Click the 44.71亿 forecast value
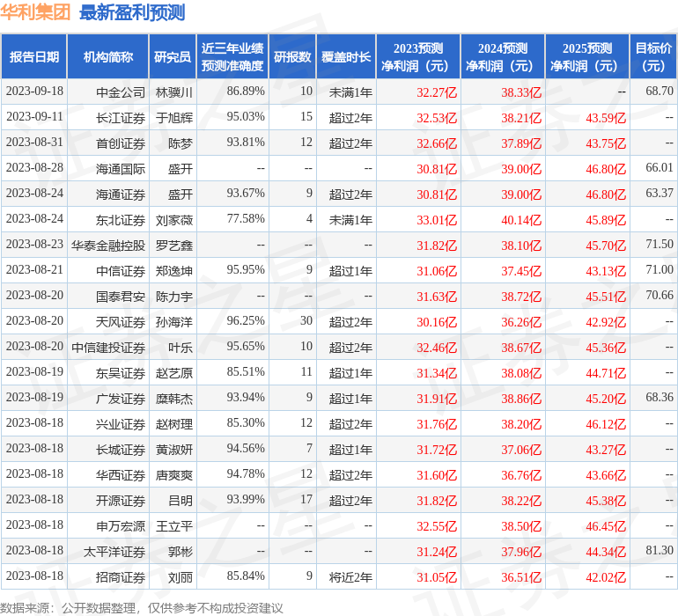This screenshot has width=678, height=616. [606, 372]
